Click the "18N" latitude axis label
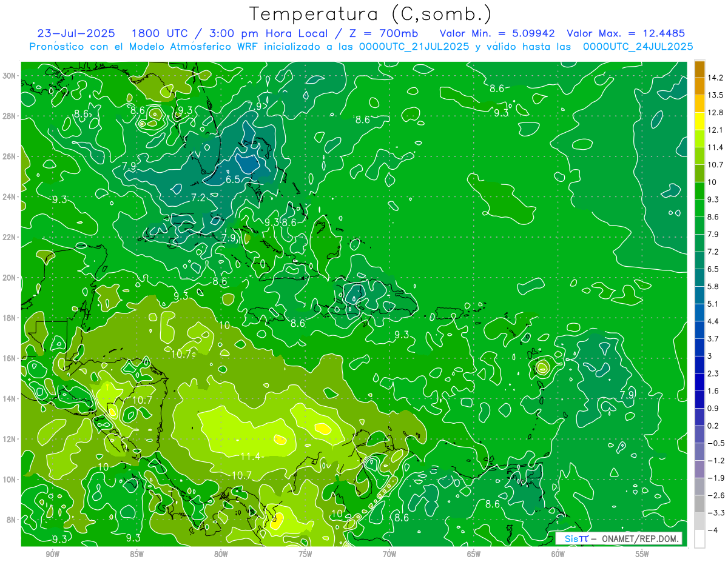728x562 pixels. [9, 318]
